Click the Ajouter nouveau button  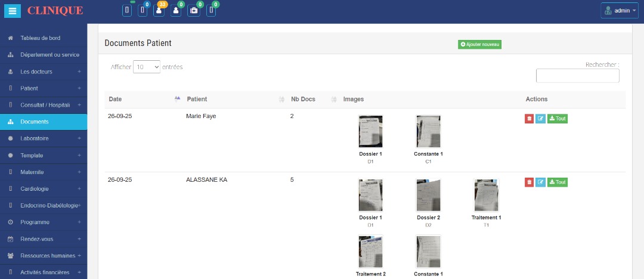pos(480,45)
